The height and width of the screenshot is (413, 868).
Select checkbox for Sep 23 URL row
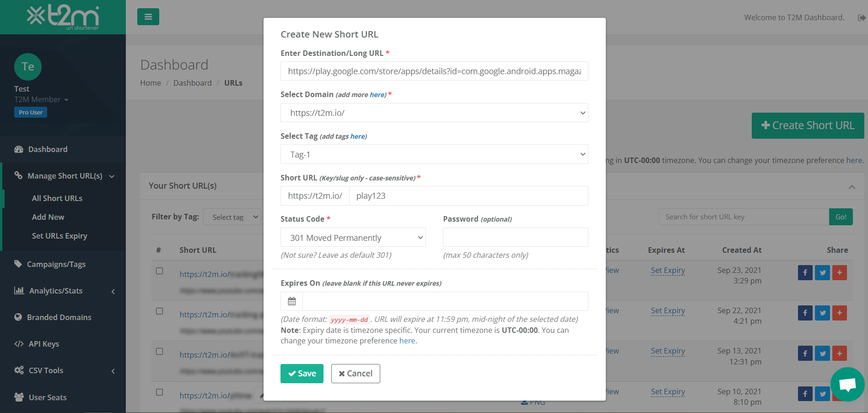159,271
